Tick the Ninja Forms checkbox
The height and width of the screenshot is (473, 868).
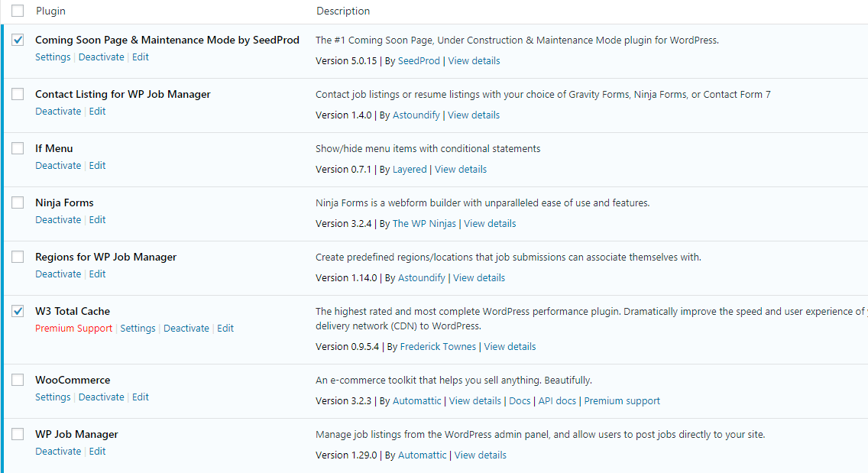(18, 202)
